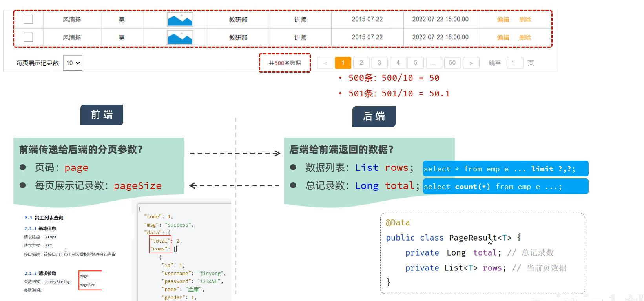644x301 pixels.
Task: Click 删除 link in the first row
Action: (x=525, y=20)
